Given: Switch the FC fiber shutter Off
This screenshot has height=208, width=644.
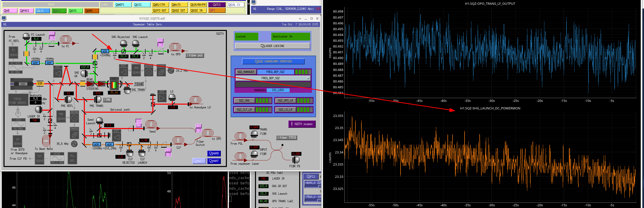Looking at the screenshot, I should click(52, 33).
